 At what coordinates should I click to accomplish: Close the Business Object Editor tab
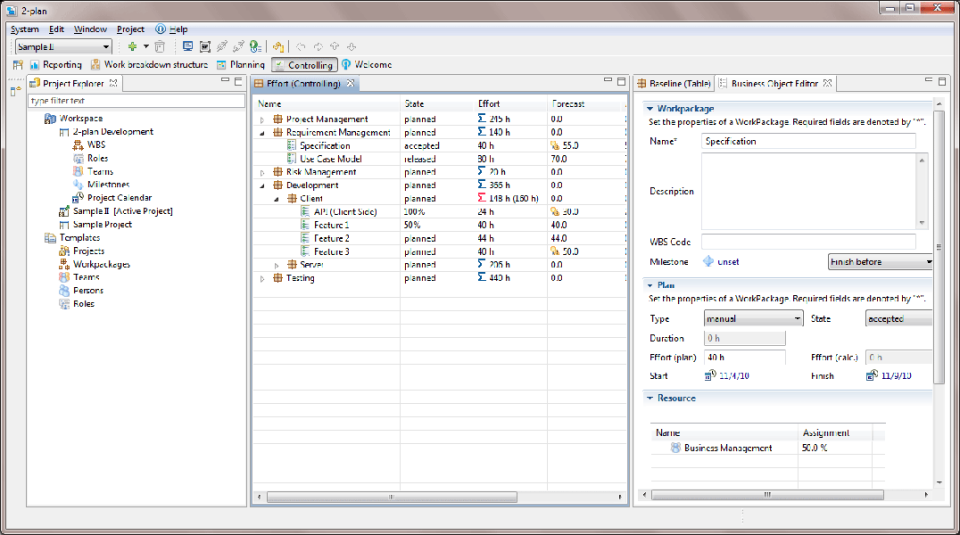pos(828,83)
